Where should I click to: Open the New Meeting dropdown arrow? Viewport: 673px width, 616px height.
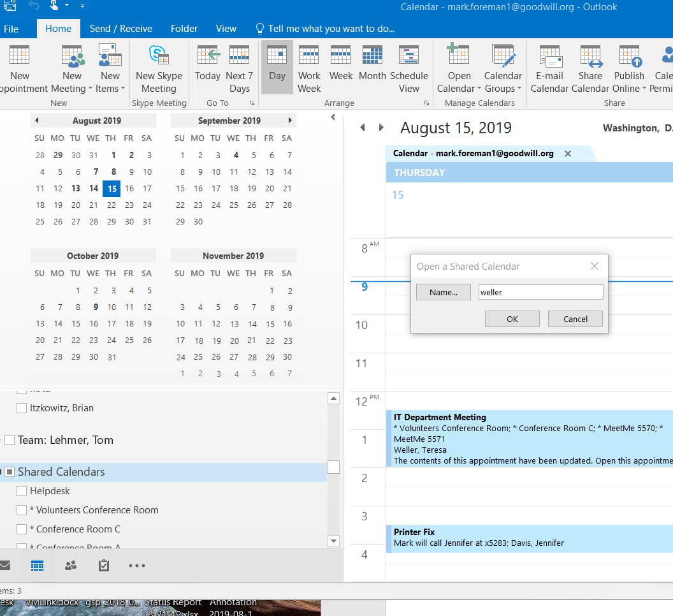(90, 89)
